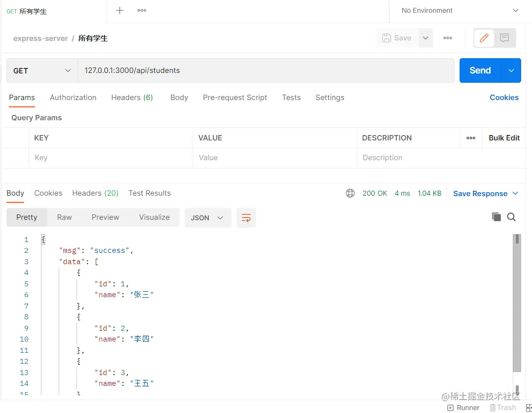
Task: Select the response Body tab
Action: coord(15,193)
